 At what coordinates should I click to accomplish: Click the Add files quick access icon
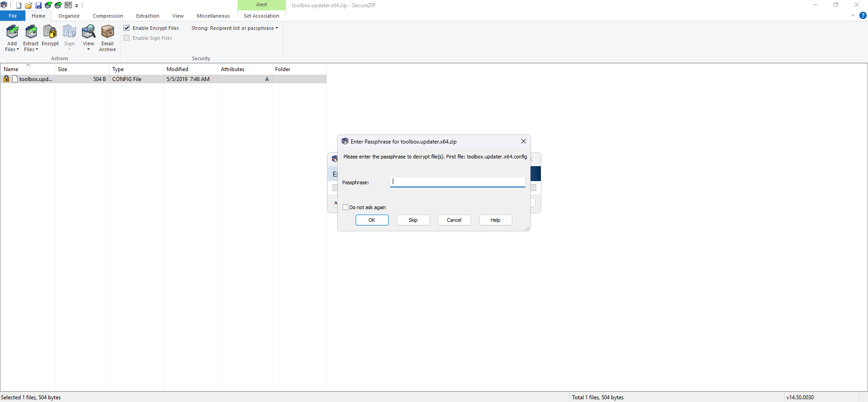tap(48, 5)
